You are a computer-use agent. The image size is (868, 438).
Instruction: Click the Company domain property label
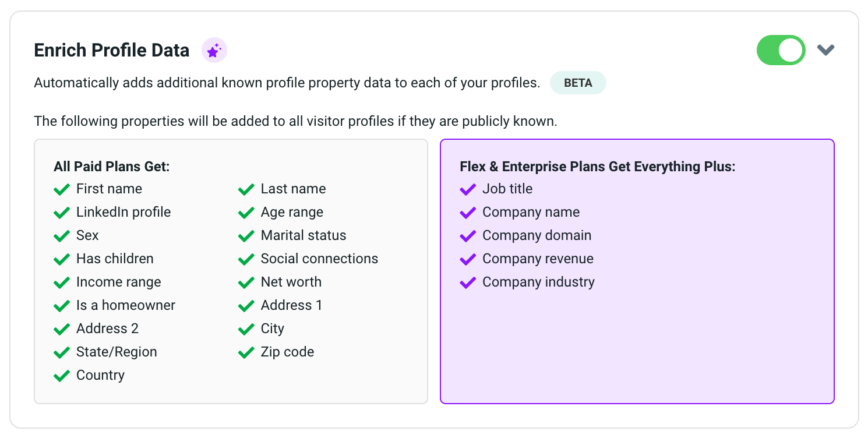[x=537, y=235]
